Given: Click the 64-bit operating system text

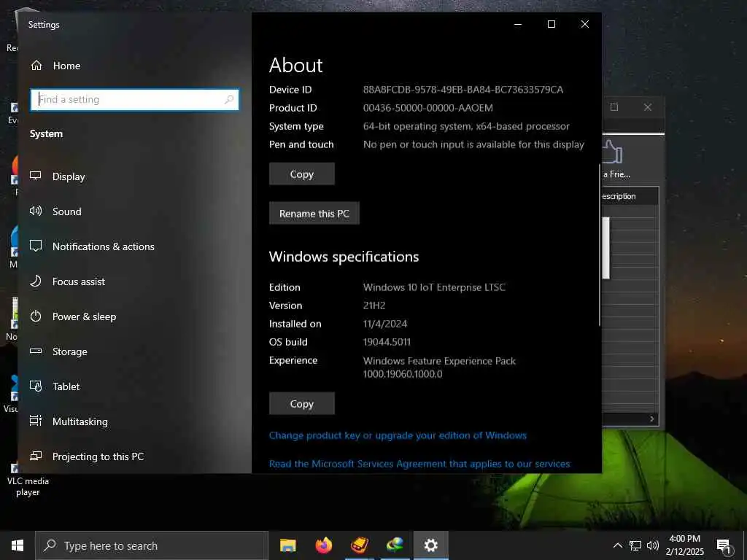Looking at the screenshot, I should tap(466, 126).
